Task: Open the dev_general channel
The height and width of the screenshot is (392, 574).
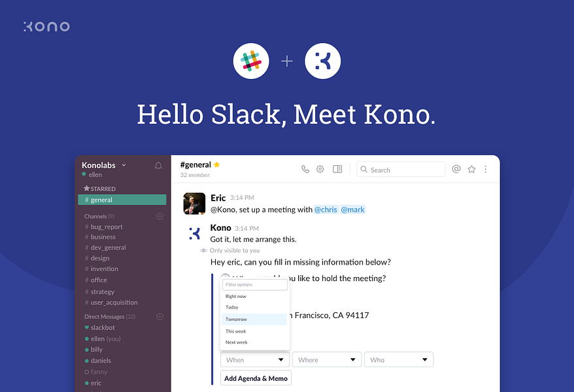Action: (105, 248)
